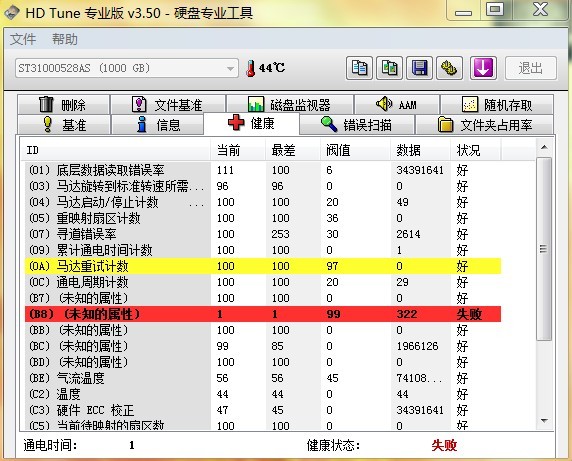Open the AAM speaker tab
The height and width of the screenshot is (461, 572).
tap(397, 105)
